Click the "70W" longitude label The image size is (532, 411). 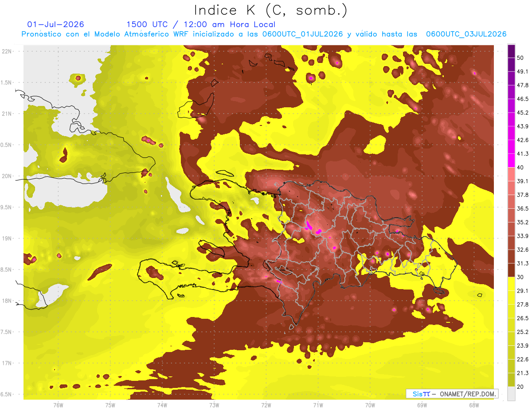tap(370, 405)
